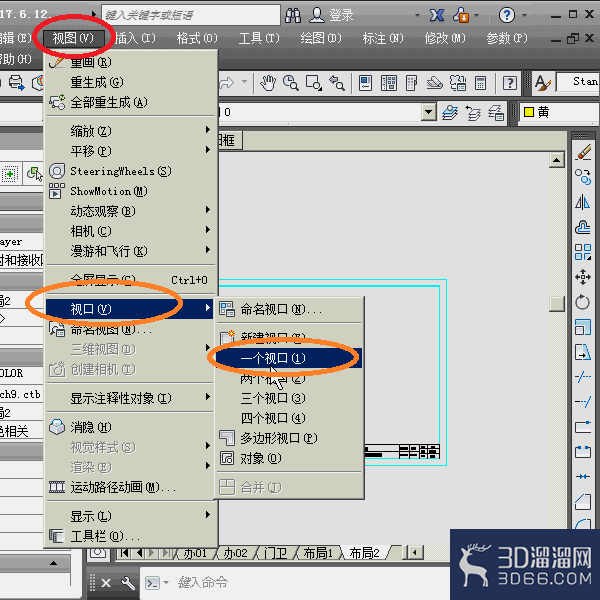Viewport: 600px width, 600px height.
Task: Open 工具栏(O)... entry
Action: [x=130, y=536]
